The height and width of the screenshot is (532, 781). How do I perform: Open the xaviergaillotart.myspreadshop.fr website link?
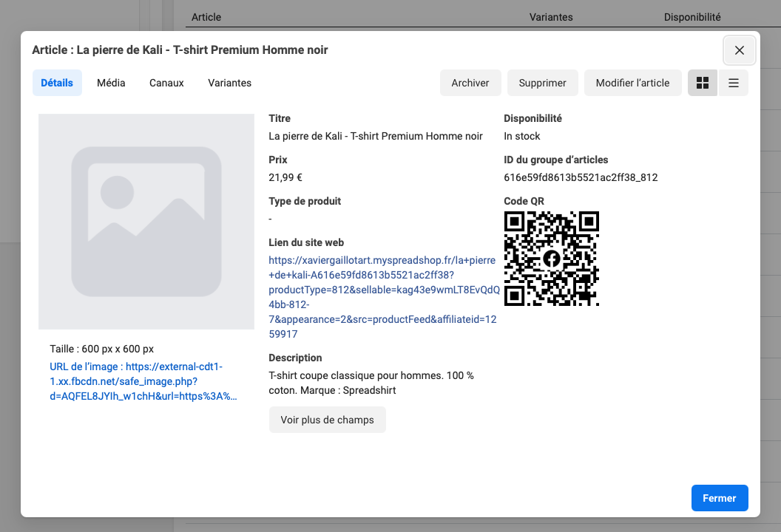click(x=383, y=297)
